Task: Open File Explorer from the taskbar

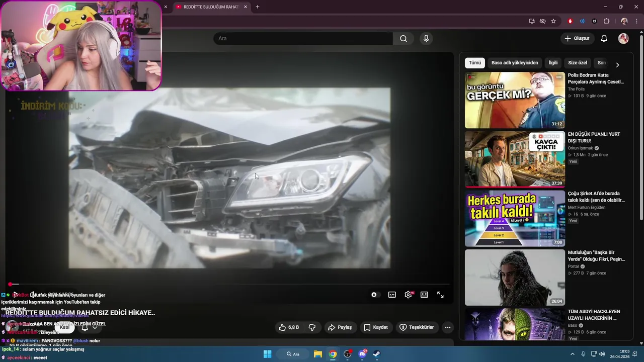Action: tap(318, 354)
